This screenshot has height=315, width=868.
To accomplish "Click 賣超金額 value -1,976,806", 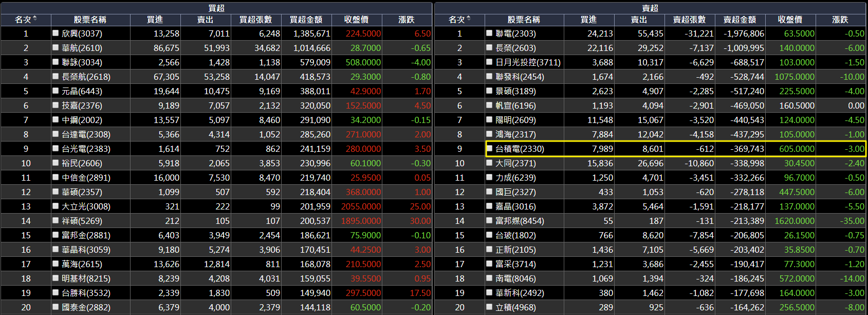I will click(x=744, y=33).
